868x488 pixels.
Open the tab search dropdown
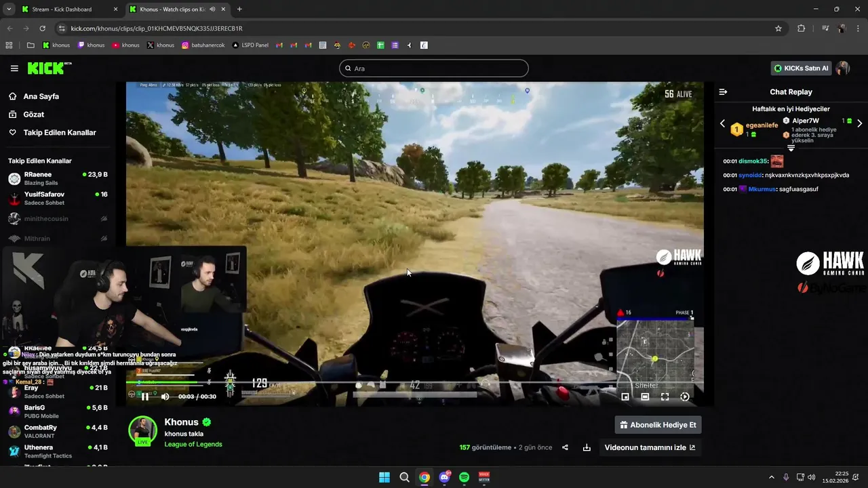click(8, 9)
